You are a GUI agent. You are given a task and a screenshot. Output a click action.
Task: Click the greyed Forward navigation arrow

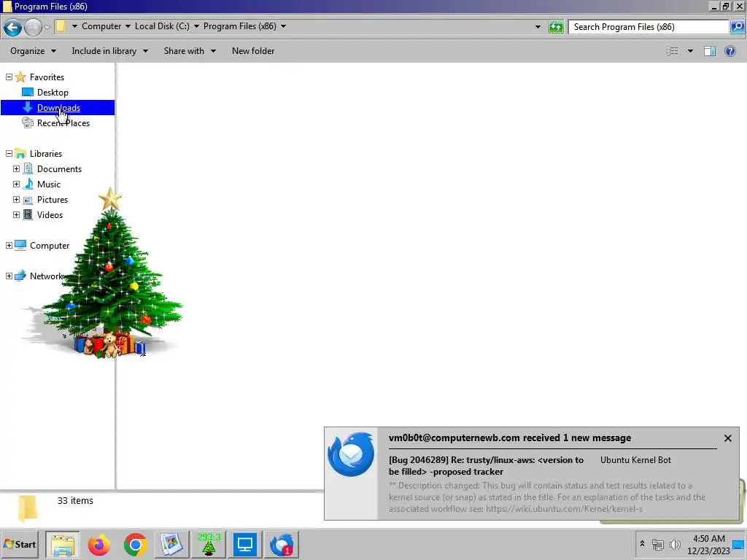32,27
